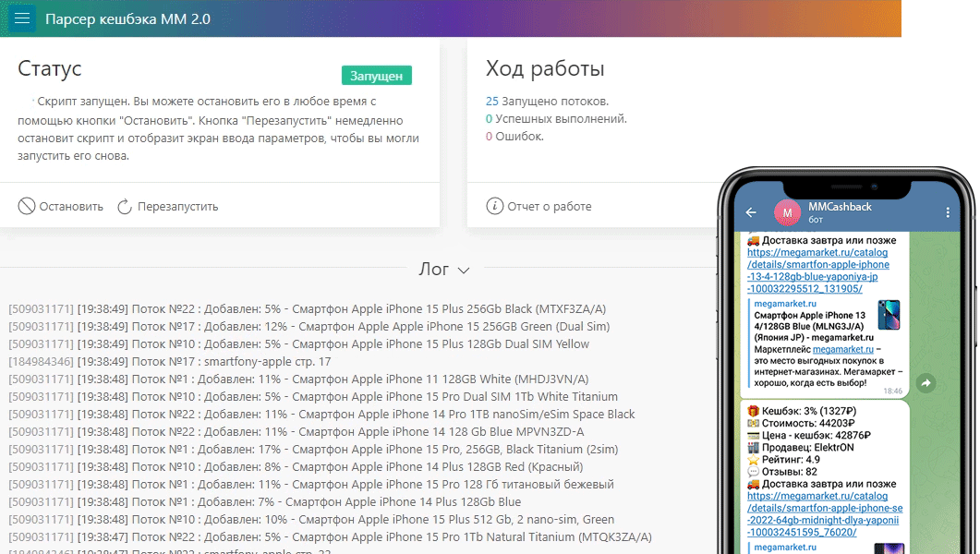Click 0 Ошибок counter
Viewport: 980px width, 554px height.
pyautogui.click(x=514, y=136)
